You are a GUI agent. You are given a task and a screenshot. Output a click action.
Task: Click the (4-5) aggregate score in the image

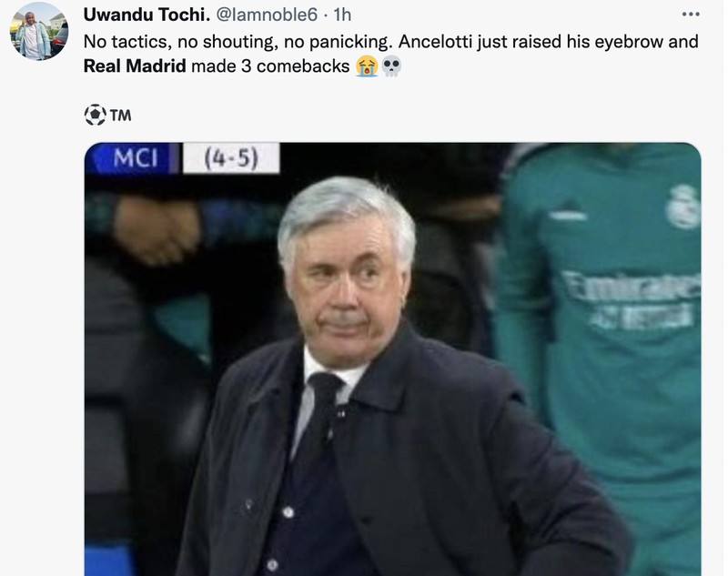tap(230, 158)
